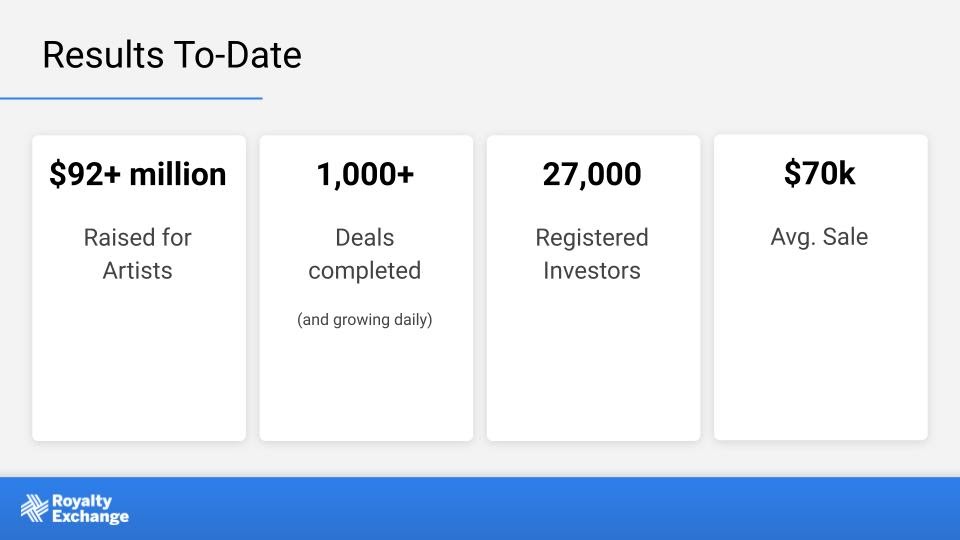Select the 'Registered Investors' caption
This screenshot has height=540, width=960.
pyautogui.click(x=592, y=254)
